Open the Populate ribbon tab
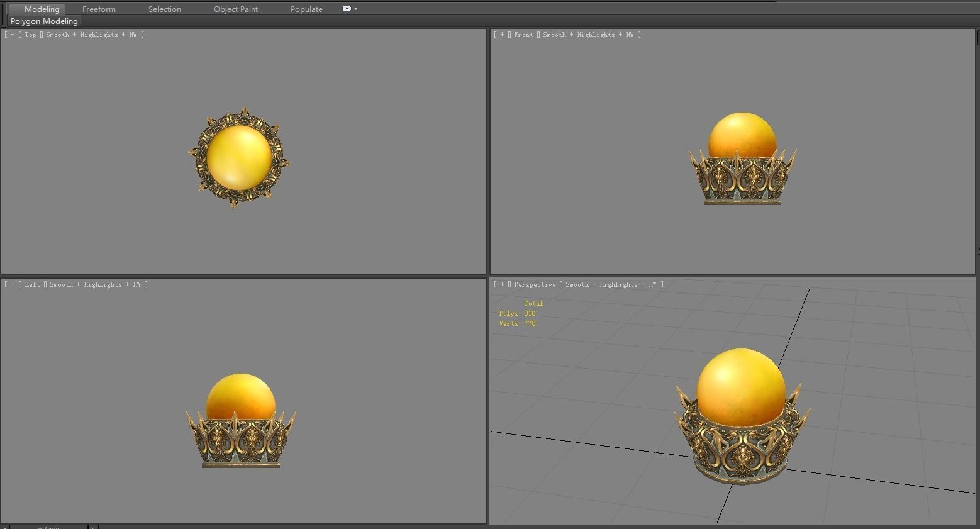This screenshot has height=529, width=980. (x=306, y=9)
